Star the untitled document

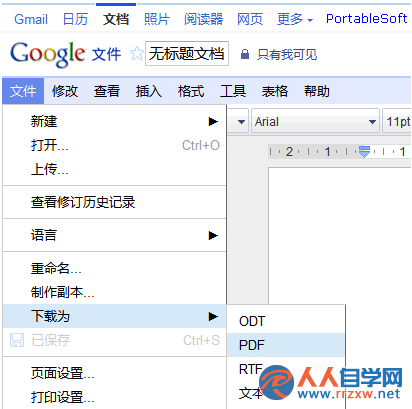click(136, 54)
